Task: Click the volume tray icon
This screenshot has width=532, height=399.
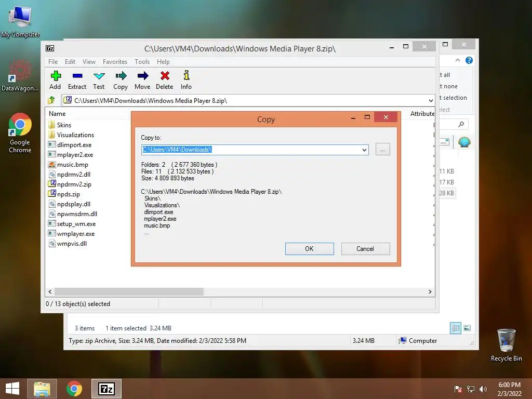Action: point(483,389)
